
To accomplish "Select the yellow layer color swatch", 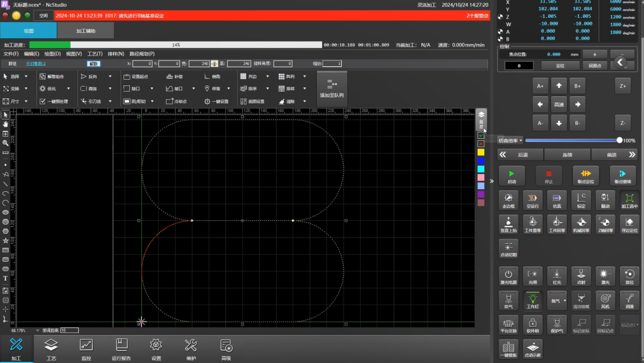I will [481, 152].
